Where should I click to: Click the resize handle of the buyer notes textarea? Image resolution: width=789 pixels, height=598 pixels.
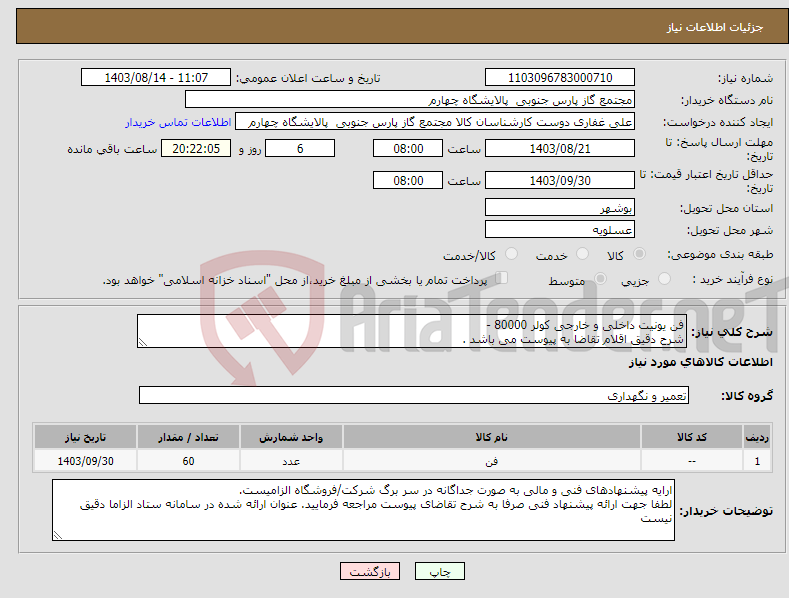tap(58, 535)
